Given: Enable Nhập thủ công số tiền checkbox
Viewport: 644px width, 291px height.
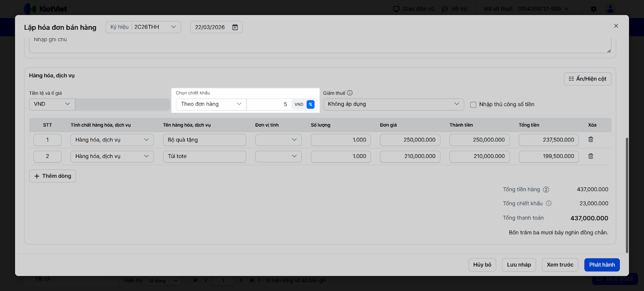Looking at the screenshot, I should coord(473,105).
